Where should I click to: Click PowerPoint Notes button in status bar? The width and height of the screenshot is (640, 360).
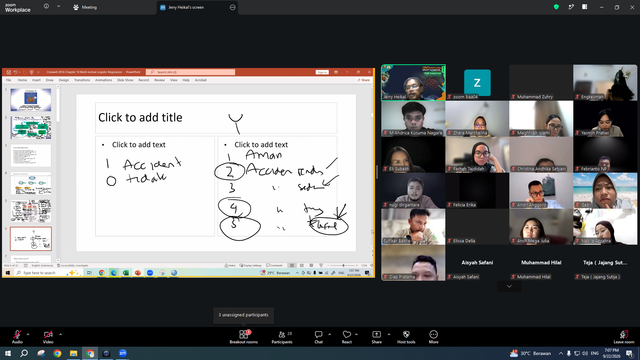230,265
